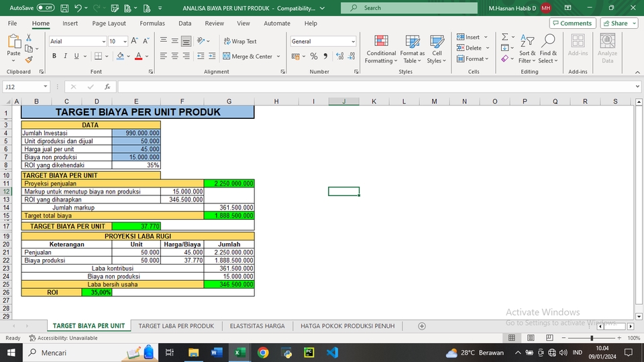Open the Page Layout tab
This screenshot has width=644, height=362.
tap(109, 24)
